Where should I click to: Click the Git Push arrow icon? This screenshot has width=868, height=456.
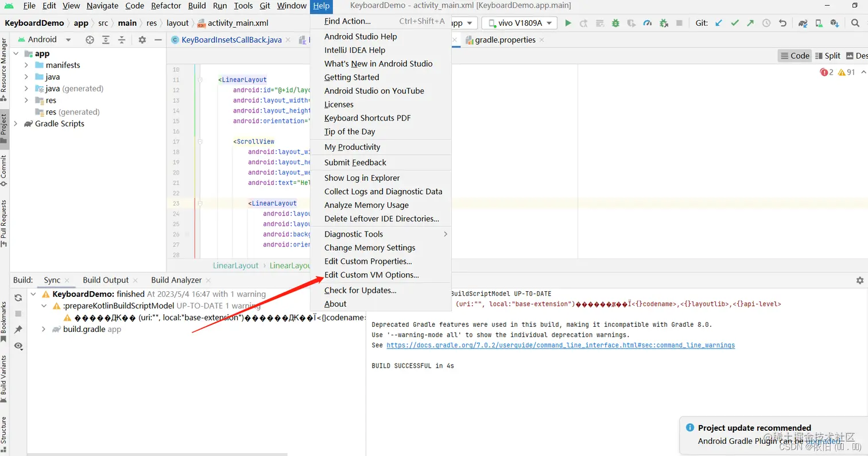[750, 23]
